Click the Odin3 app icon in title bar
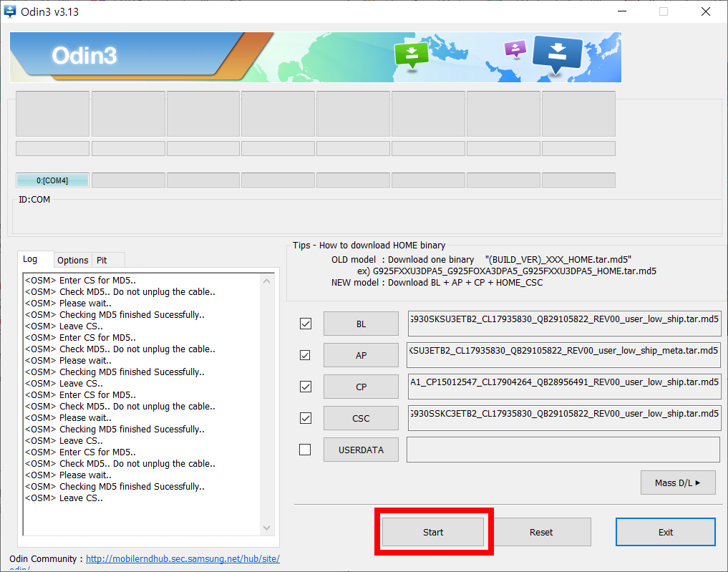The width and height of the screenshot is (728, 572). point(9,11)
